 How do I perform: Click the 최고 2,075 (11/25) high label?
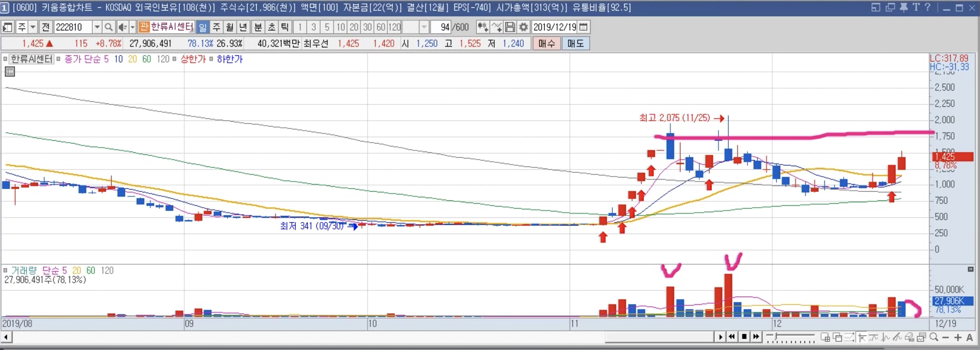coord(675,118)
